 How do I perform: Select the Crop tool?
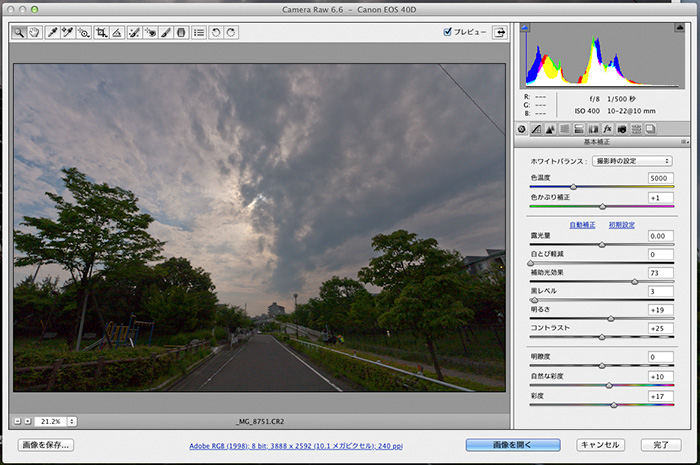pyautogui.click(x=101, y=32)
